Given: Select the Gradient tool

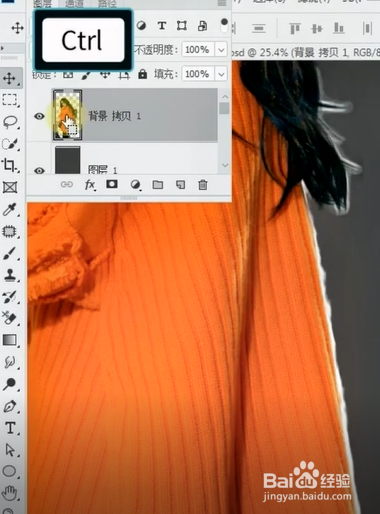Looking at the screenshot, I should [x=9, y=340].
